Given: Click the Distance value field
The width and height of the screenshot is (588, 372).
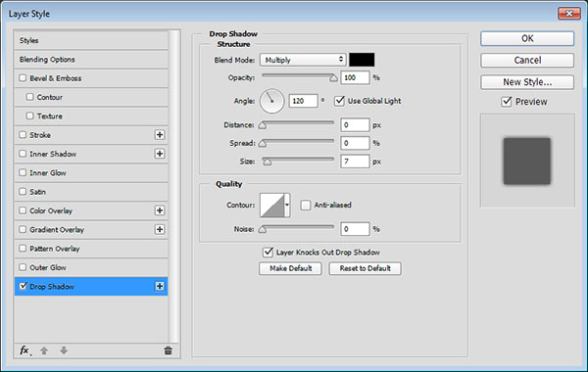Looking at the screenshot, I should [355, 124].
